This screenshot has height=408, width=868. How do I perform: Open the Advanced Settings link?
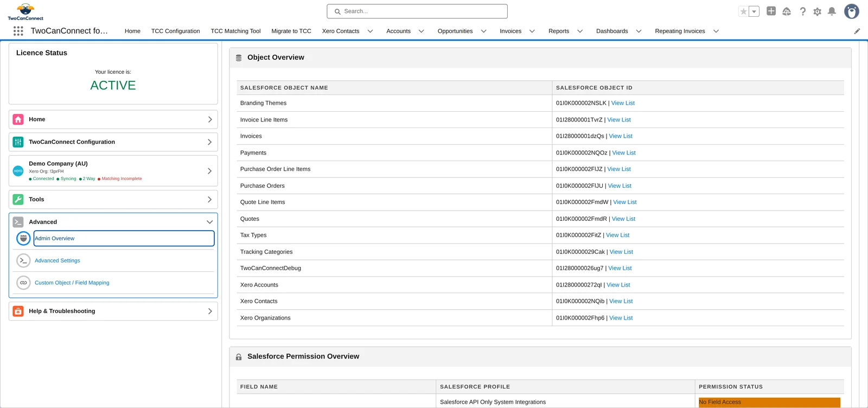pyautogui.click(x=58, y=261)
